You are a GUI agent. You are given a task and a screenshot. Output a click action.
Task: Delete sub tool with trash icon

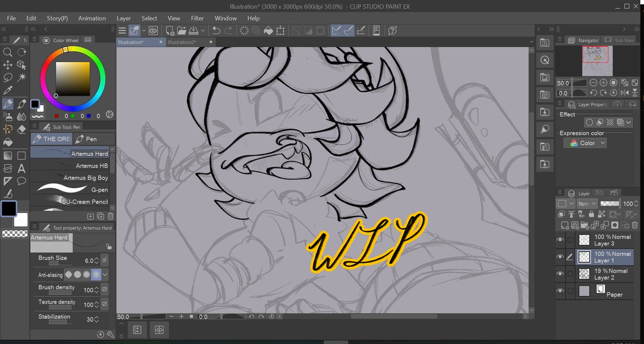[x=110, y=216]
